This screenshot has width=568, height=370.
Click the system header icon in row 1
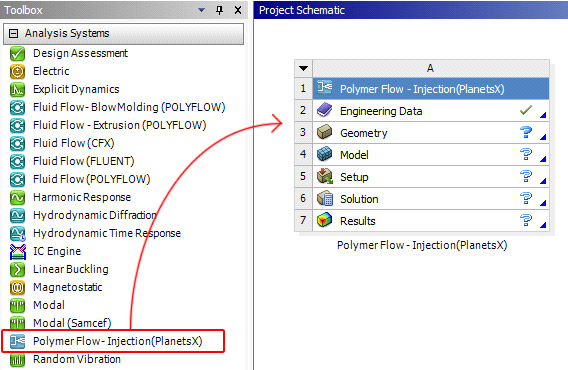pyautogui.click(x=325, y=87)
